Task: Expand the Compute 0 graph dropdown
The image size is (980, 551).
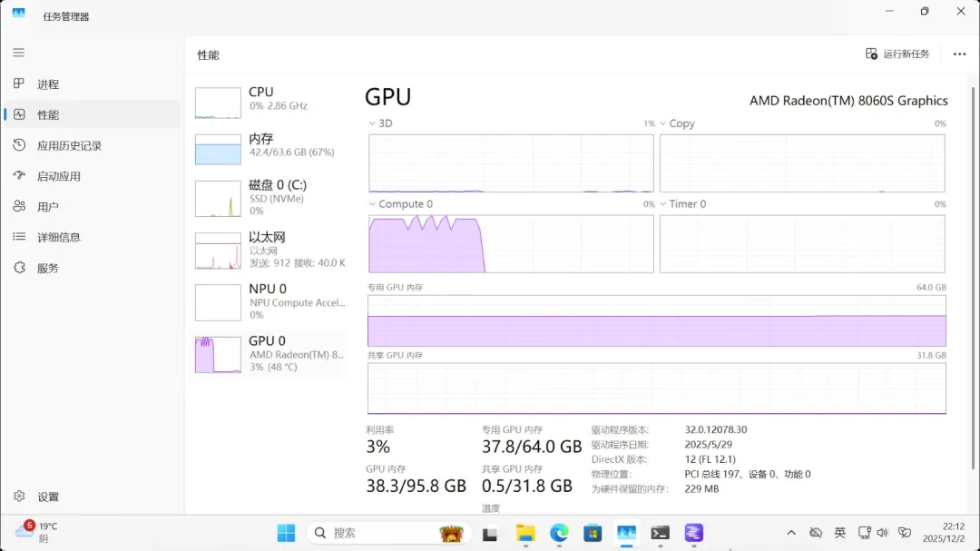Action: pyautogui.click(x=400, y=204)
